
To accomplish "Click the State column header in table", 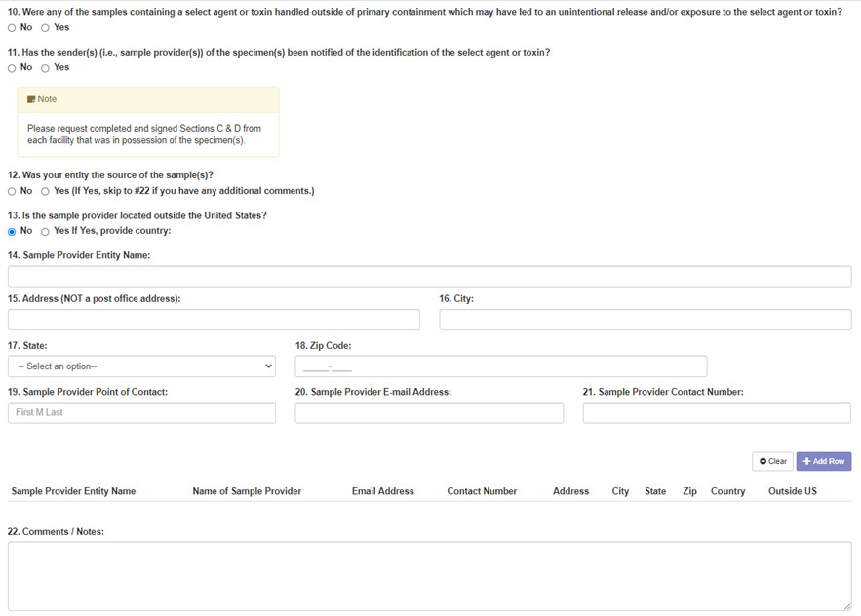I will [x=655, y=491].
